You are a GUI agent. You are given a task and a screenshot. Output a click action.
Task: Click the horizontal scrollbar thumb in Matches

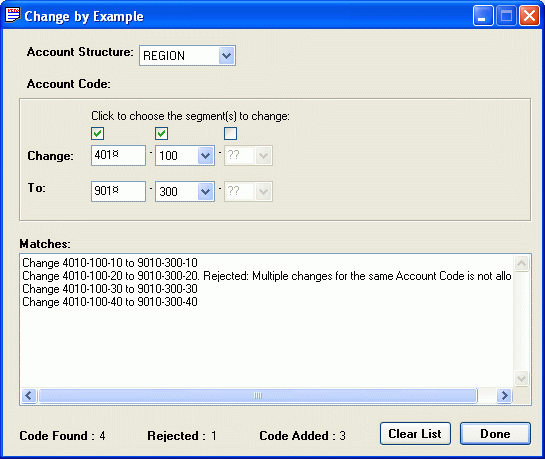coord(258,395)
